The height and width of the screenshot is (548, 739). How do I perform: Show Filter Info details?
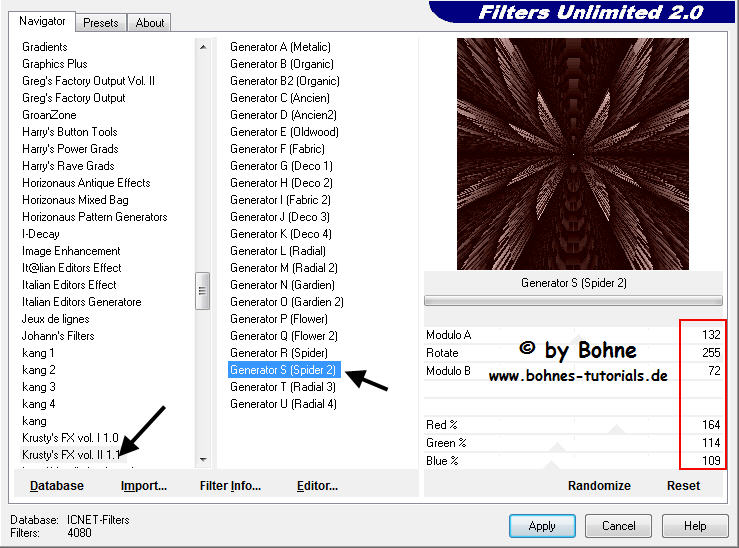[x=230, y=485]
